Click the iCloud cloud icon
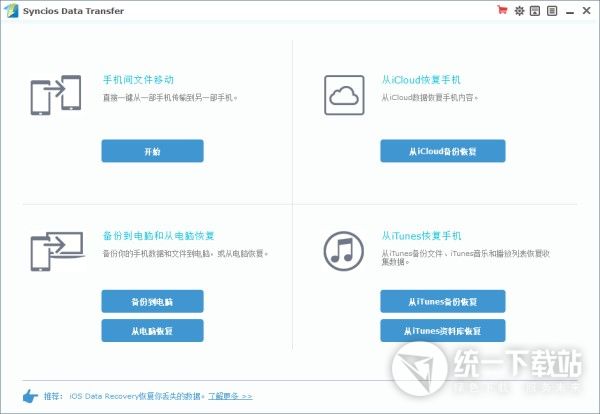The height and width of the screenshot is (414, 600). click(344, 95)
